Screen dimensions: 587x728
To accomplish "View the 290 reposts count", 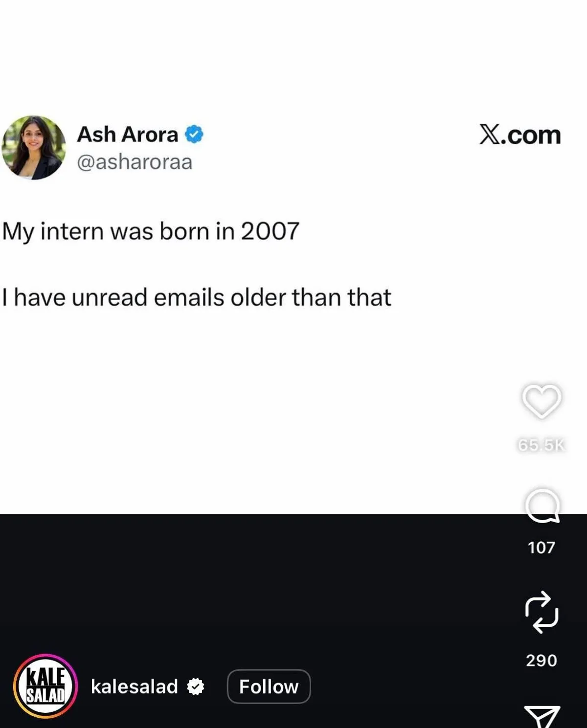I will (x=542, y=661).
